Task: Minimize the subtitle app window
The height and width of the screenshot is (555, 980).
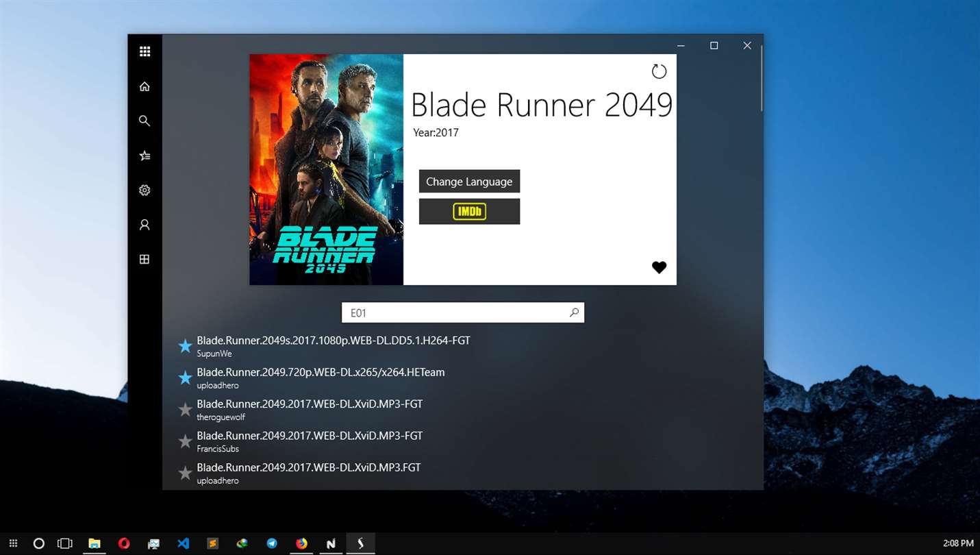Action: (681, 45)
